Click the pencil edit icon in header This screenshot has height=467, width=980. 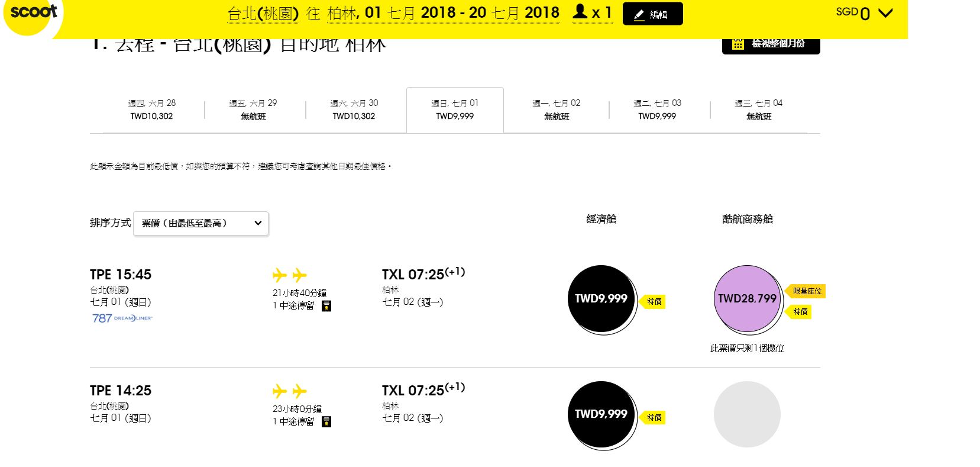tap(639, 15)
